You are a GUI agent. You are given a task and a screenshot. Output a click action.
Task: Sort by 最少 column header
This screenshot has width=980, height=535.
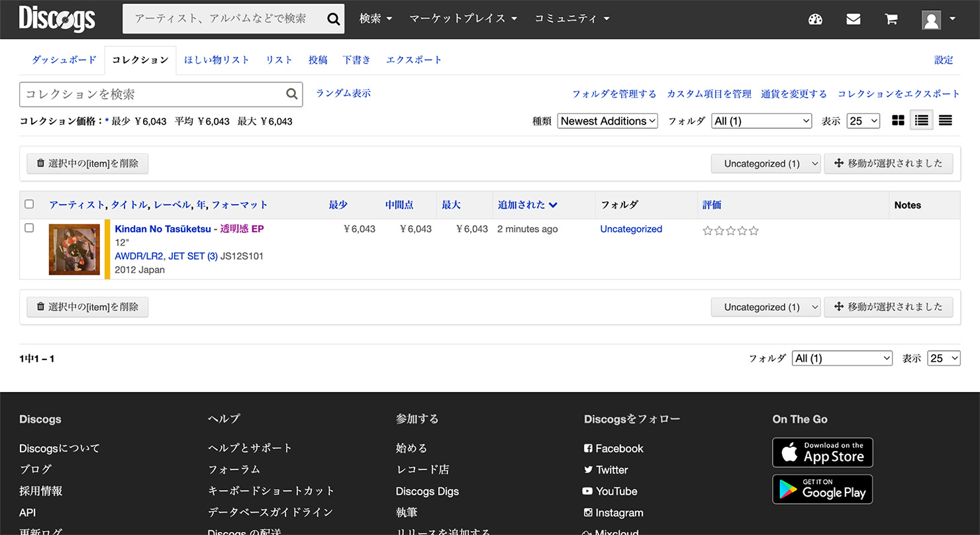(x=338, y=205)
